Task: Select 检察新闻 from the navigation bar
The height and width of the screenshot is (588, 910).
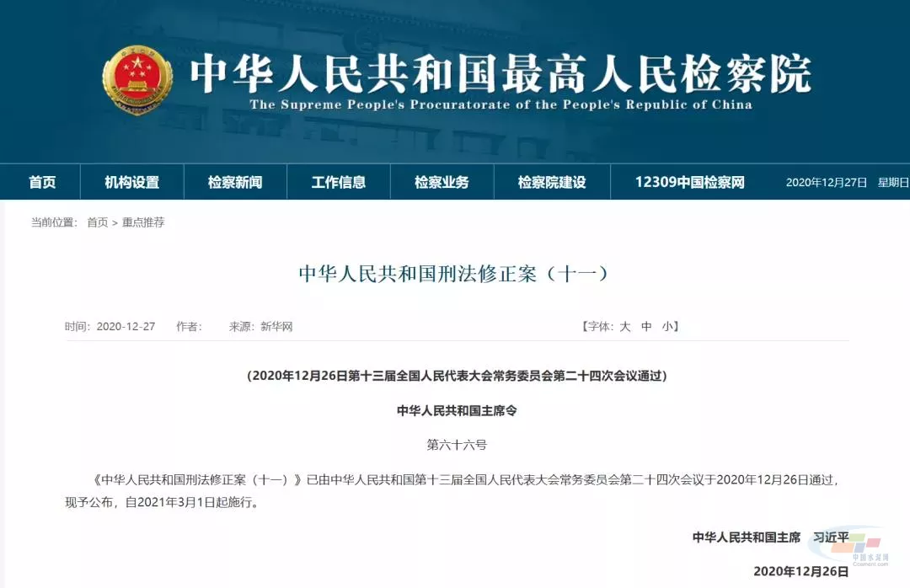Action: pos(234,181)
